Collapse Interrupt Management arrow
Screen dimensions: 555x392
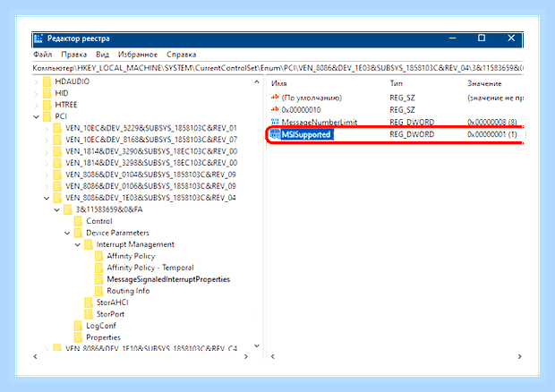pos(78,245)
